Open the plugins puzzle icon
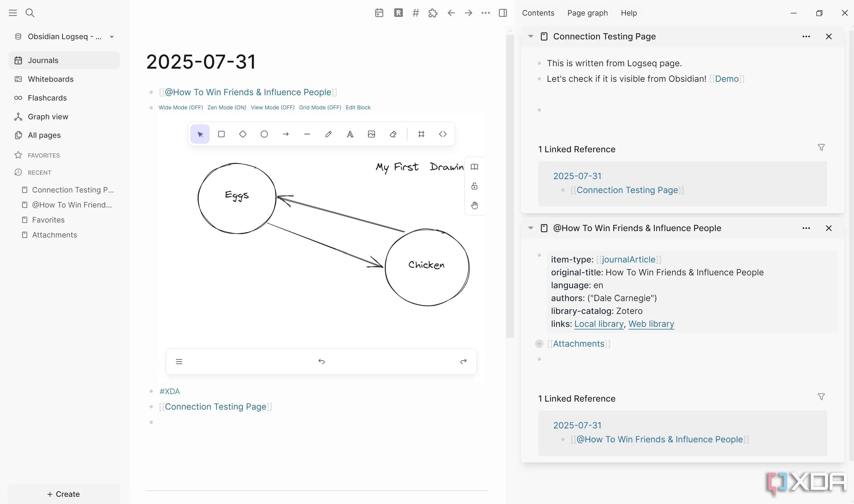The width and height of the screenshot is (854, 504). [x=433, y=13]
